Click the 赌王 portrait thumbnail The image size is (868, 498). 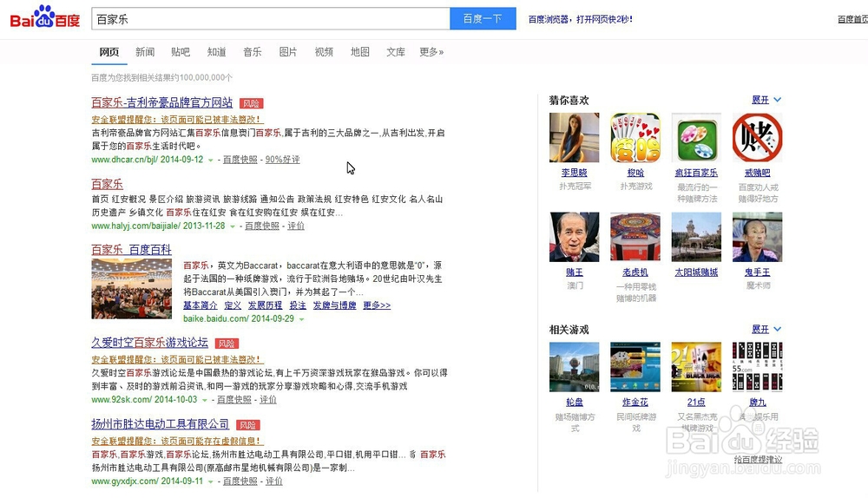click(574, 237)
